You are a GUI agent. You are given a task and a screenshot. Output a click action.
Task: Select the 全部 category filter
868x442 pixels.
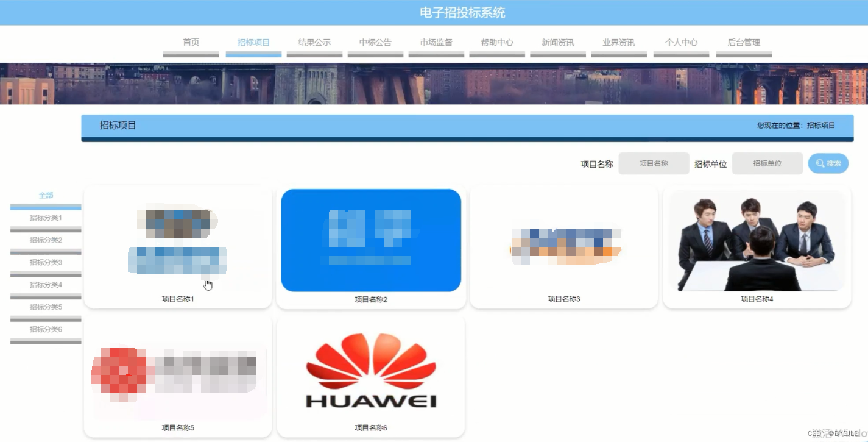(x=46, y=198)
